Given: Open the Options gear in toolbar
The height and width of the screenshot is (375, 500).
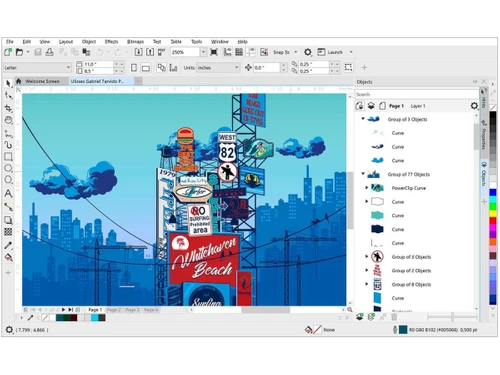Looking at the screenshot, I should tap(307, 52).
